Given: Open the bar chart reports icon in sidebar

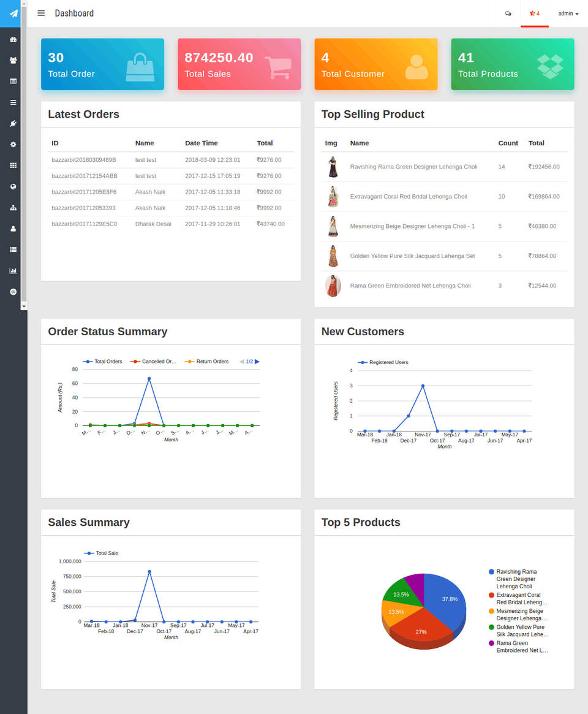Looking at the screenshot, I should click(13, 270).
